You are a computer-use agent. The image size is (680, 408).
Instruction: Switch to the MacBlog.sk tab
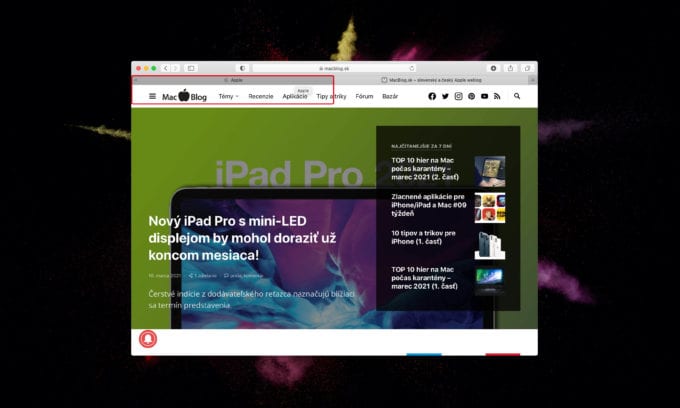(x=431, y=80)
